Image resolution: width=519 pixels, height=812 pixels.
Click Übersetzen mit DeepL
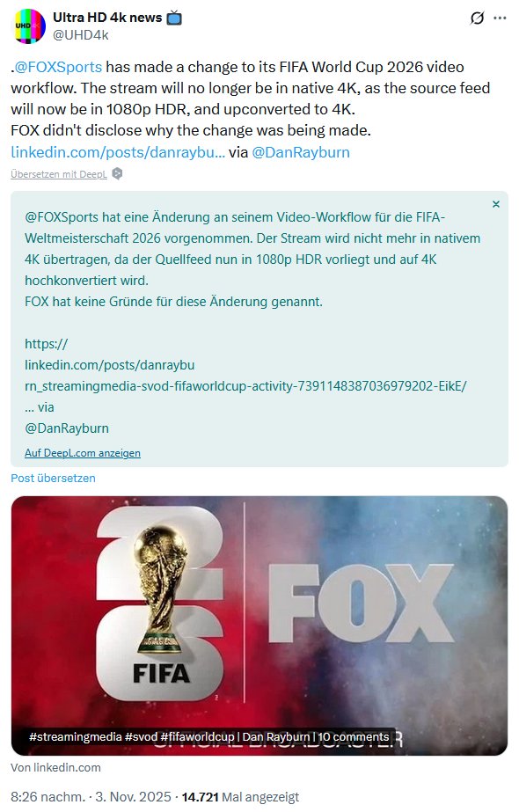point(59,174)
